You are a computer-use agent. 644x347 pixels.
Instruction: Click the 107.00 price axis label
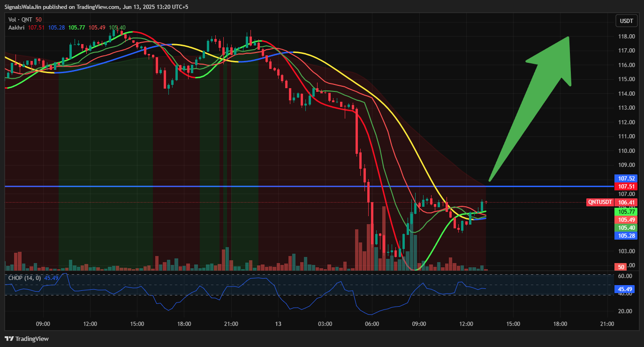[x=627, y=194]
